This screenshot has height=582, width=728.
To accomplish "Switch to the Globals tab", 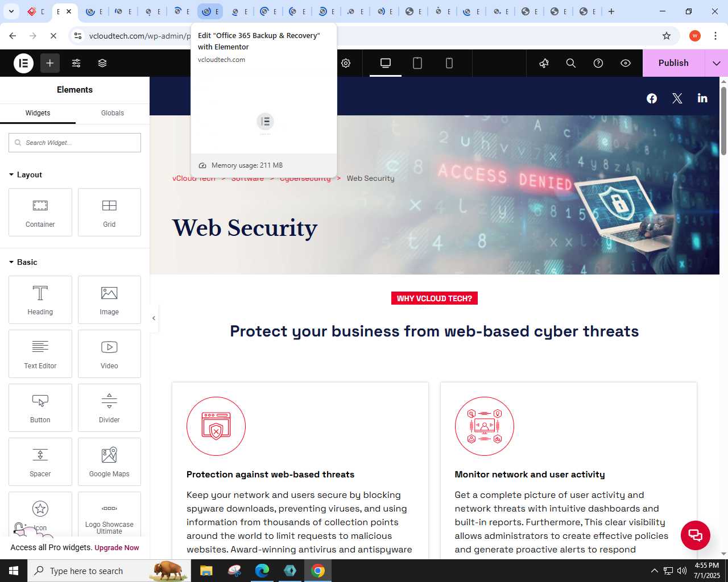I will tap(113, 113).
